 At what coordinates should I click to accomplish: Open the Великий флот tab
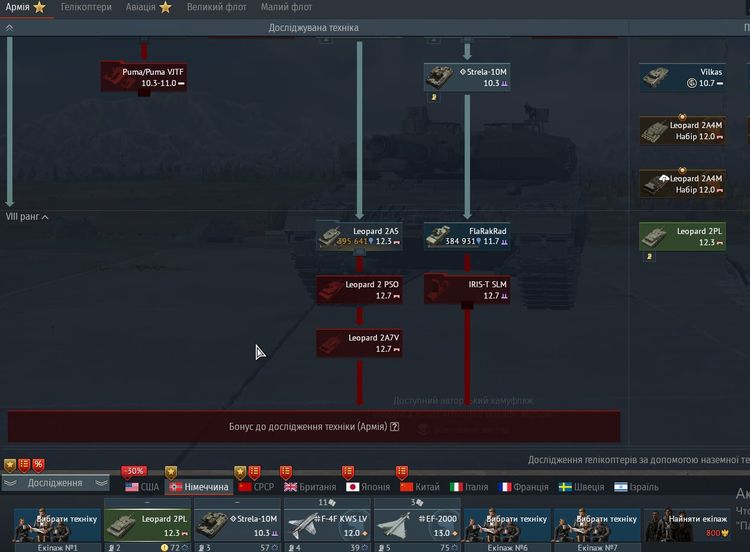tap(217, 7)
